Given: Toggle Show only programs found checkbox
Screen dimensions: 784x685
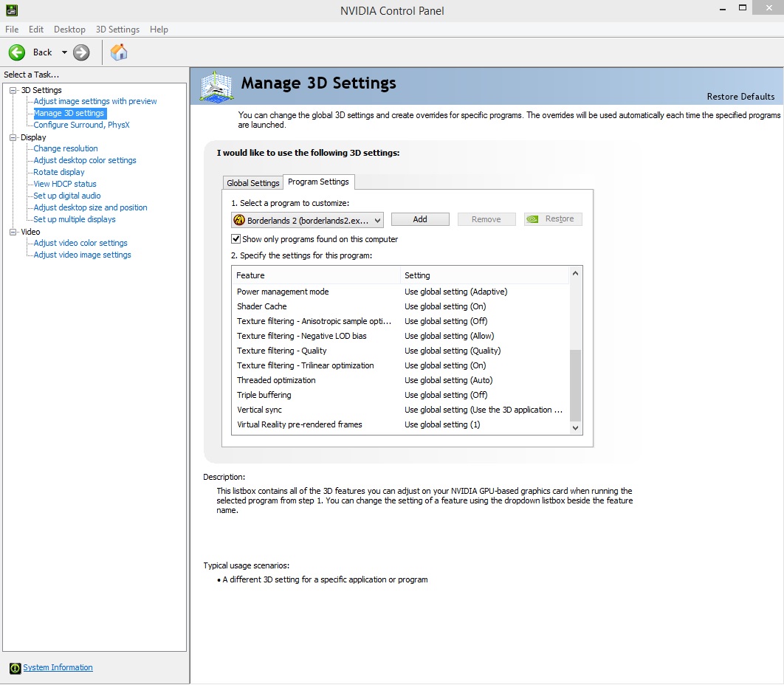Looking at the screenshot, I should (x=235, y=239).
